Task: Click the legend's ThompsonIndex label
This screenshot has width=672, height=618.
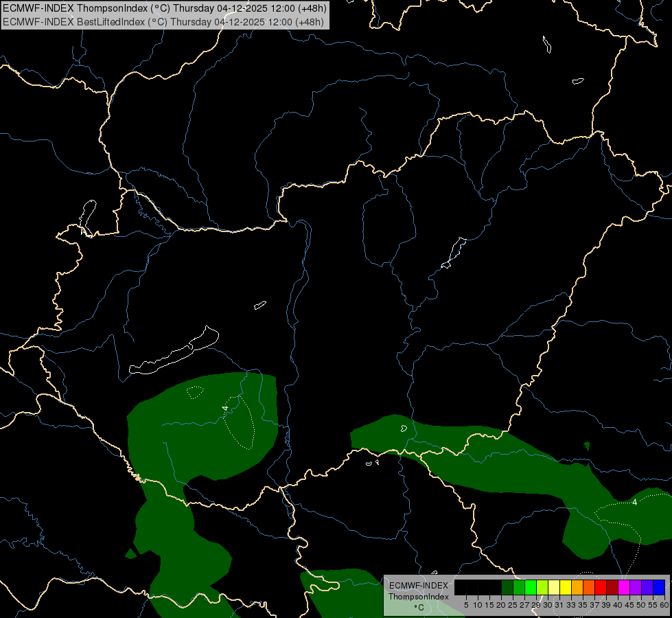Action: (418, 597)
